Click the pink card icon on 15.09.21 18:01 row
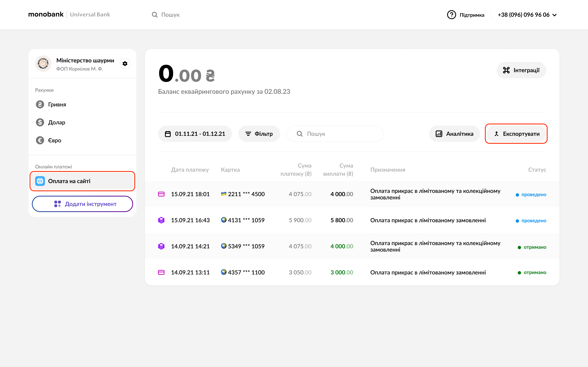 [x=161, y=194]
